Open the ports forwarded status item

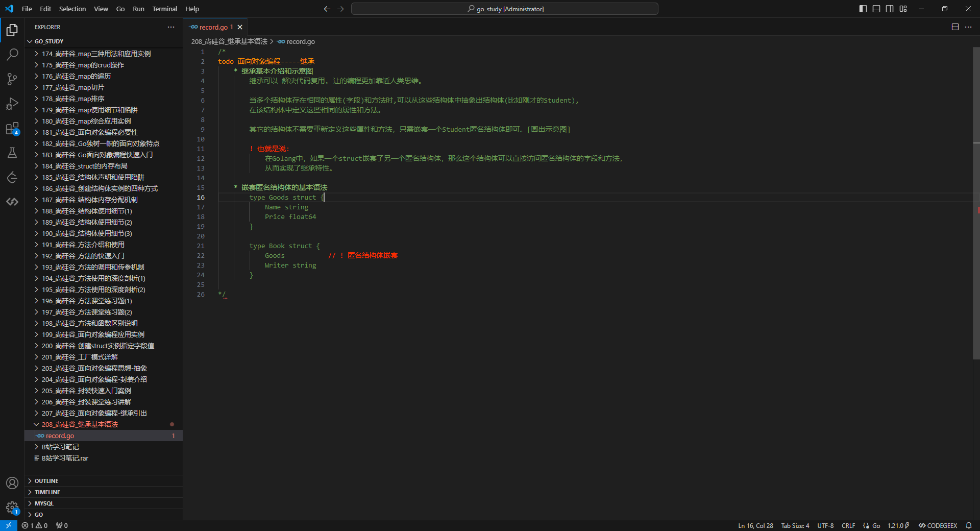click(62, 525)
